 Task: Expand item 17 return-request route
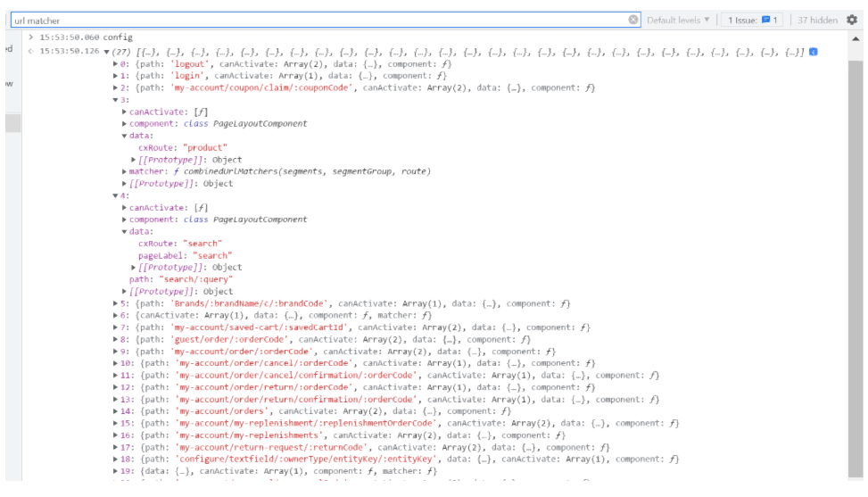tap(115, 448)
